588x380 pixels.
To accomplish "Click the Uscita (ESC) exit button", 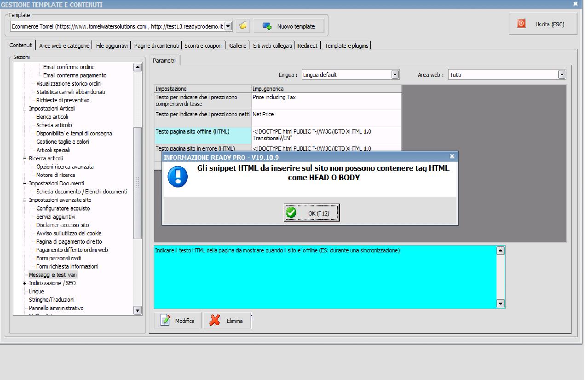I will (543, 24).
